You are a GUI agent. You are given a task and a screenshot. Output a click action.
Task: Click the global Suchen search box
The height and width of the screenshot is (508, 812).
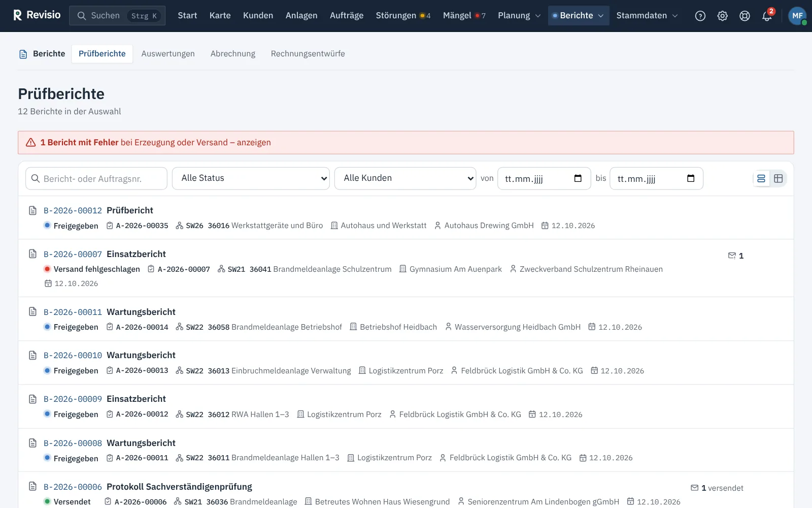coord(117,16)
